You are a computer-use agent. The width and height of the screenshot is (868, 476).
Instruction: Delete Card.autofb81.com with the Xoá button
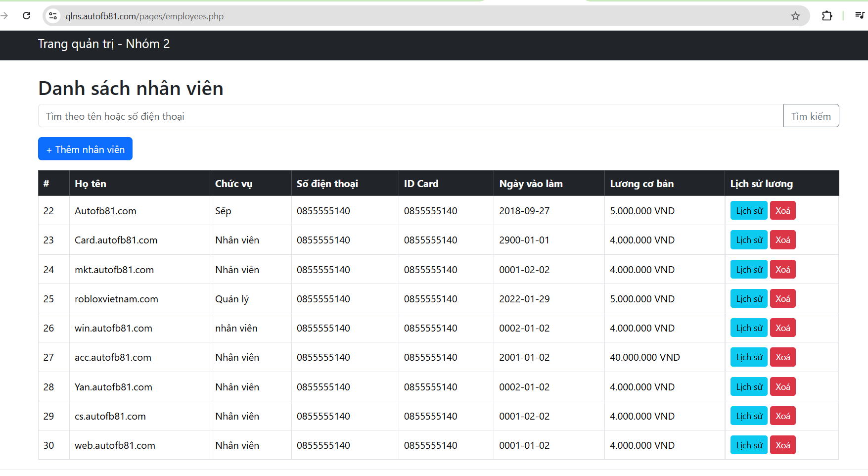click(782, 240)
